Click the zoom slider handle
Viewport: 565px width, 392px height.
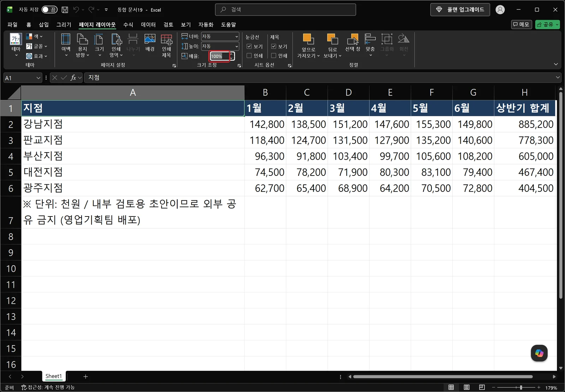(x=521, y=387)
